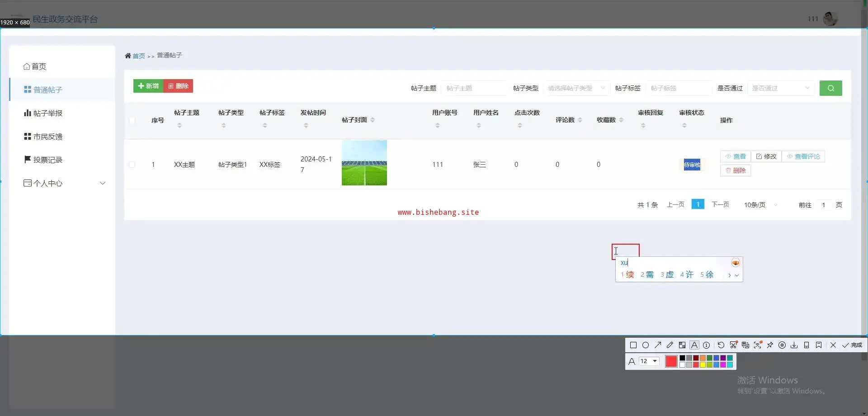This screenshot has height=416, width=868.
Task: Pick the black color swatch
Action: tap(683, 358)
